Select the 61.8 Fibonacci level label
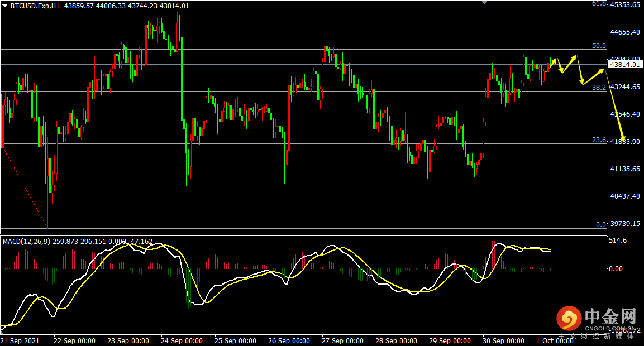 coord(599,3)
